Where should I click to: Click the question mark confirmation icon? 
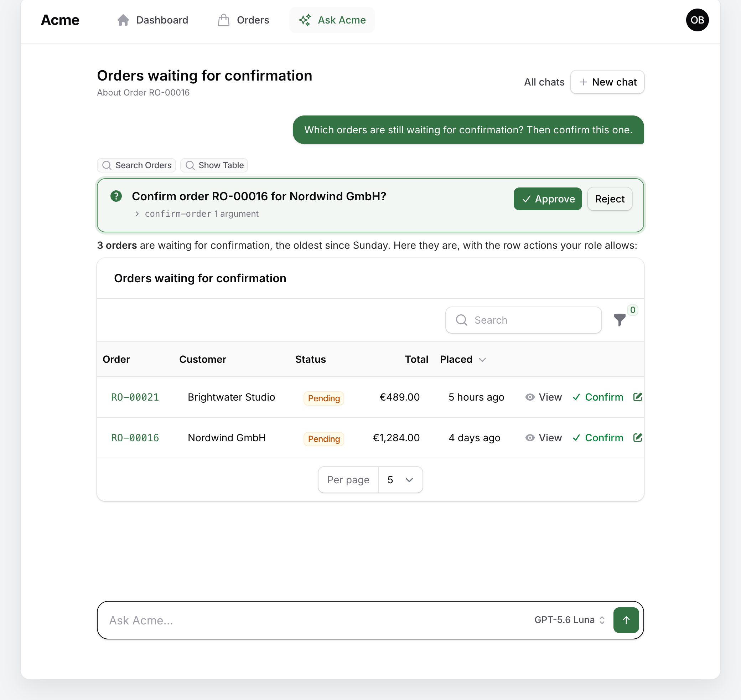point(116,196)
